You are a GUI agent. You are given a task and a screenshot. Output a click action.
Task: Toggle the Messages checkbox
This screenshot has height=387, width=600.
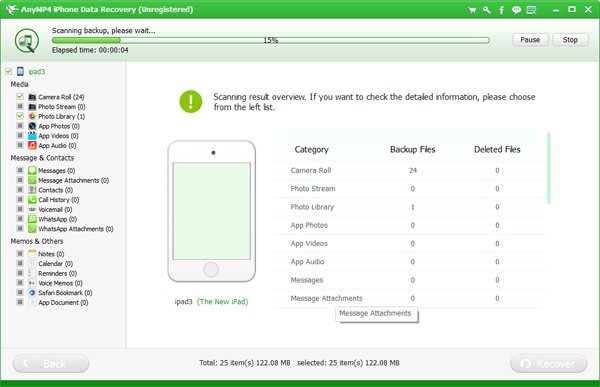pyautogui.click(x=20, y=170)
